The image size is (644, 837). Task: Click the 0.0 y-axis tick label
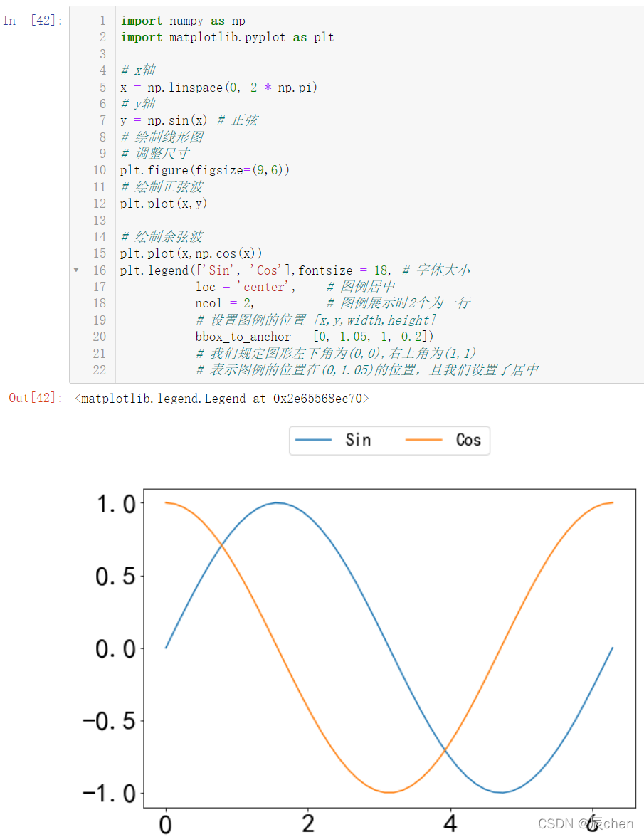(115, 648)
